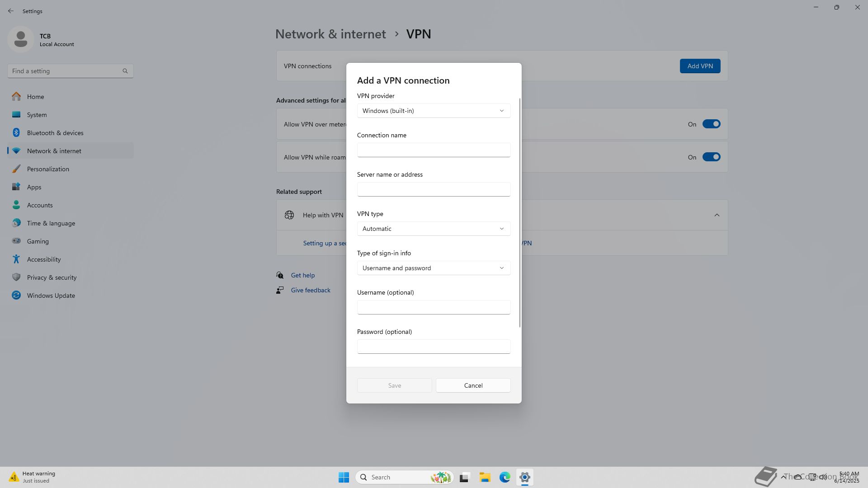Expand the VPN type dropdown
This screenshot has width=868, height=488.
[434, 229]
